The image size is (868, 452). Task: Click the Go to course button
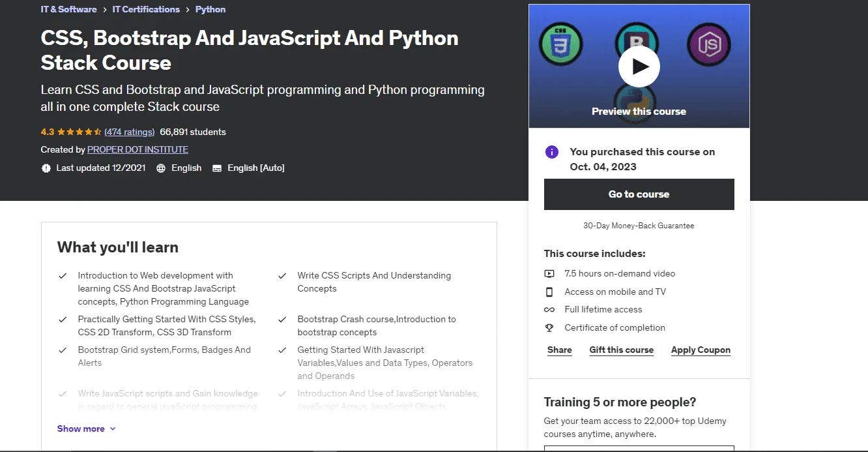639,194
